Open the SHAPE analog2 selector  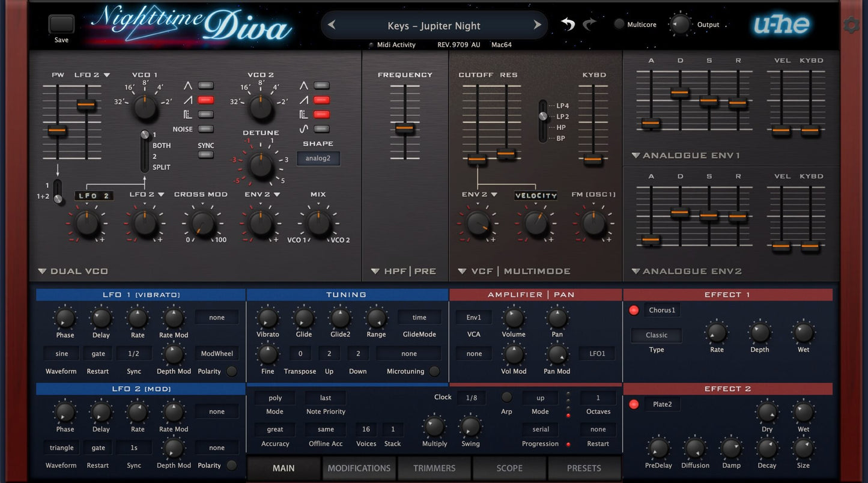click(318, 159)
